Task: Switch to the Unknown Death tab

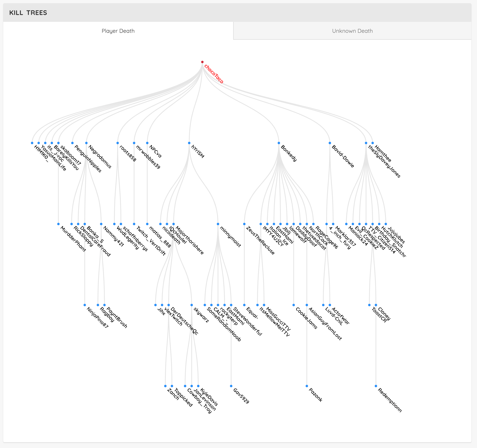Action: (353, 31)
